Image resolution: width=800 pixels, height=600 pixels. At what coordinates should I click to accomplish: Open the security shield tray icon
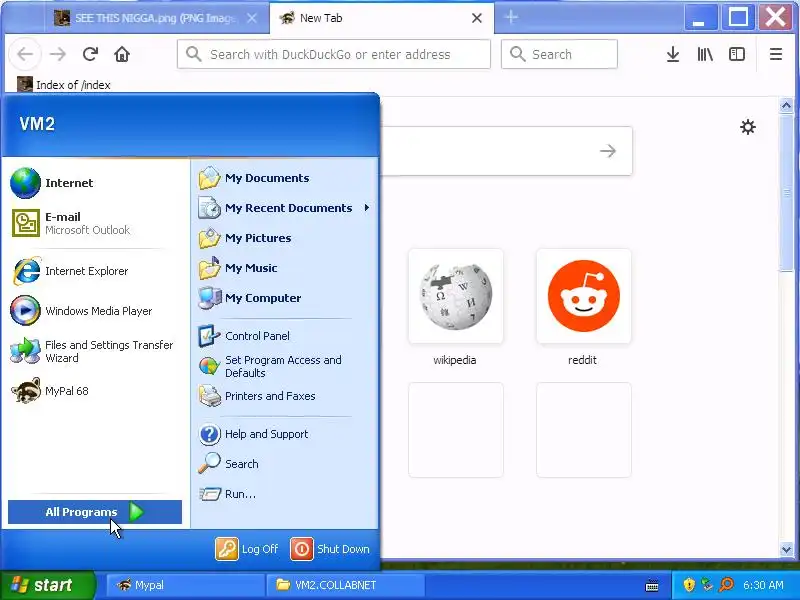689,585
